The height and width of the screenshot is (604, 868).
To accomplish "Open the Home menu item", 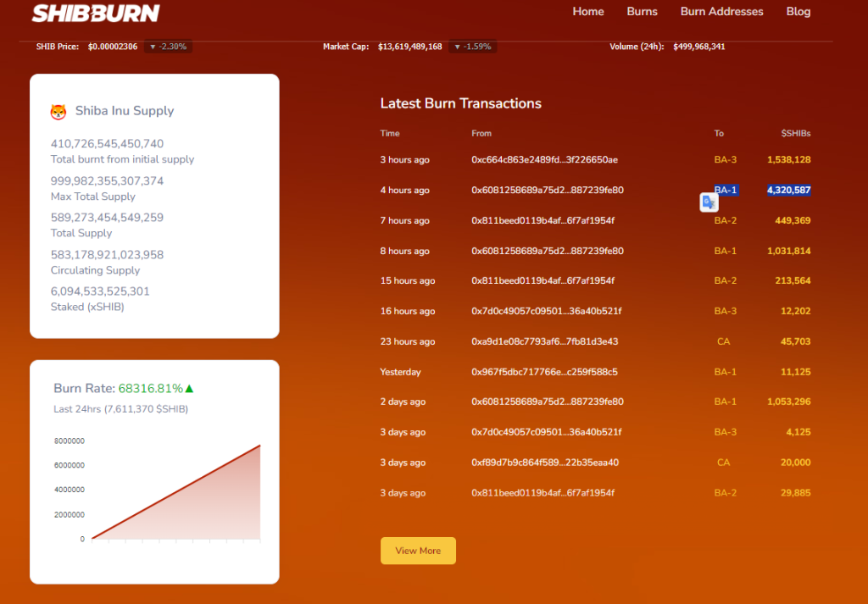I will [588, 12].
